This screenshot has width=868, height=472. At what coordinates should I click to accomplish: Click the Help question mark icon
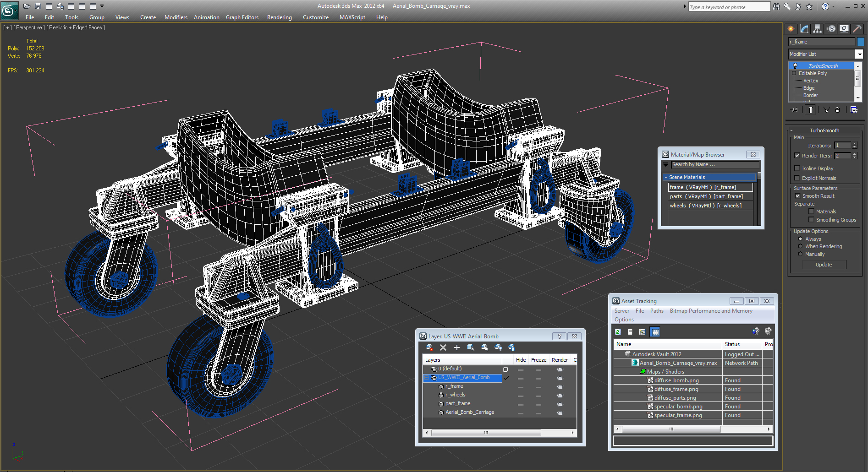[825, 6]
